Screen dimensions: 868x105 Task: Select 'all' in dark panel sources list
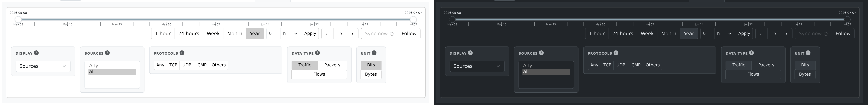(x=546, y=72)
